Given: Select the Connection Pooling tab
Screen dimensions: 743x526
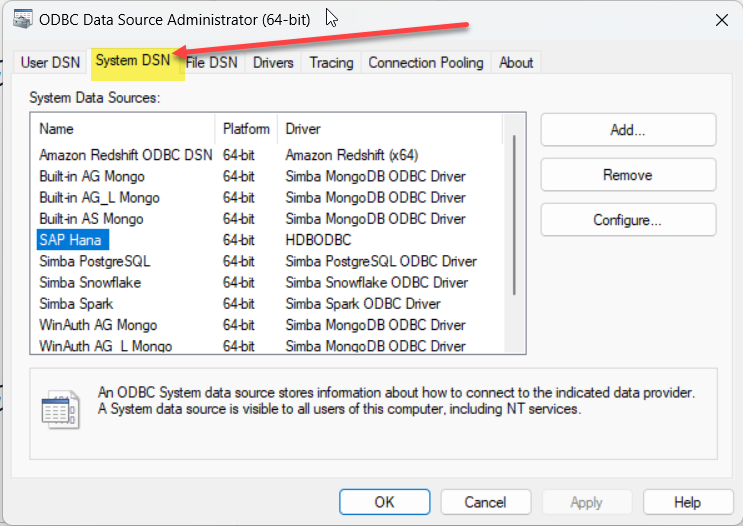Looking at the screenshot, I should 425,62.
